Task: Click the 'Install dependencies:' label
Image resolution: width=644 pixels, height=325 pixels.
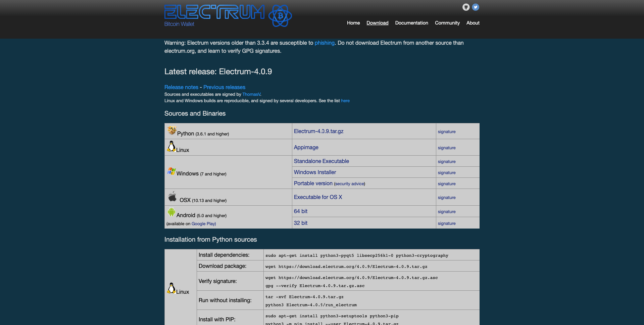Action: (224, 255)
